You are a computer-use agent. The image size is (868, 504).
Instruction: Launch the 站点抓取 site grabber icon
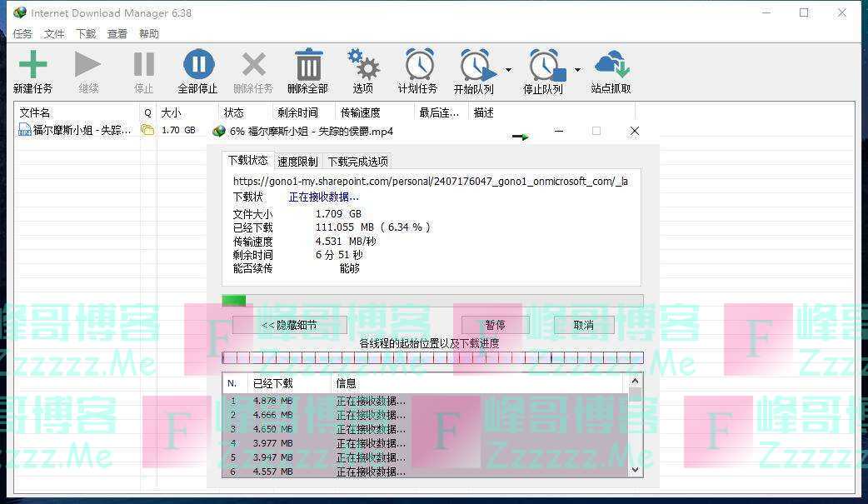point(611,65)
